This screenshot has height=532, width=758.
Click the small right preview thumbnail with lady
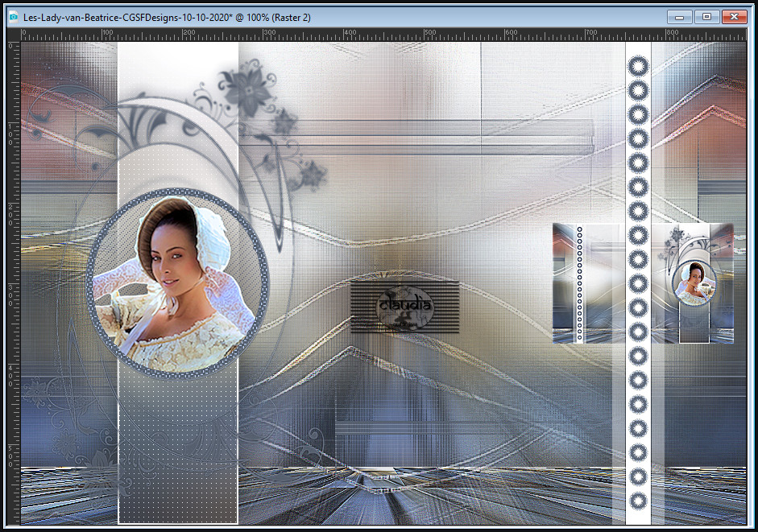pos(692,283)
